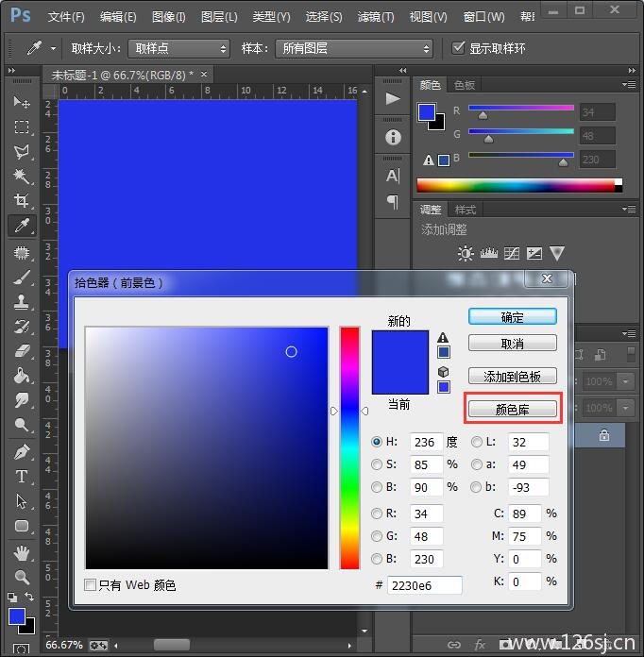
Task: Select the S saturation radio button
Action: pyautogui.click(x=377, y=464)
